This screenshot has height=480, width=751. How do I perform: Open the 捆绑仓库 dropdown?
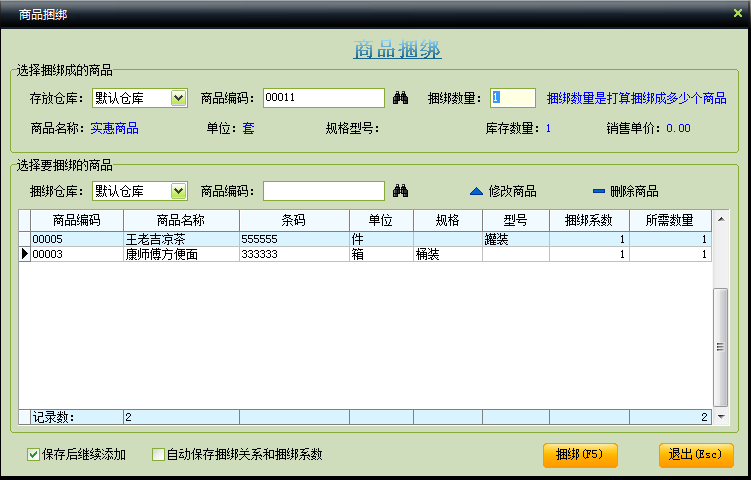point(178,191)
